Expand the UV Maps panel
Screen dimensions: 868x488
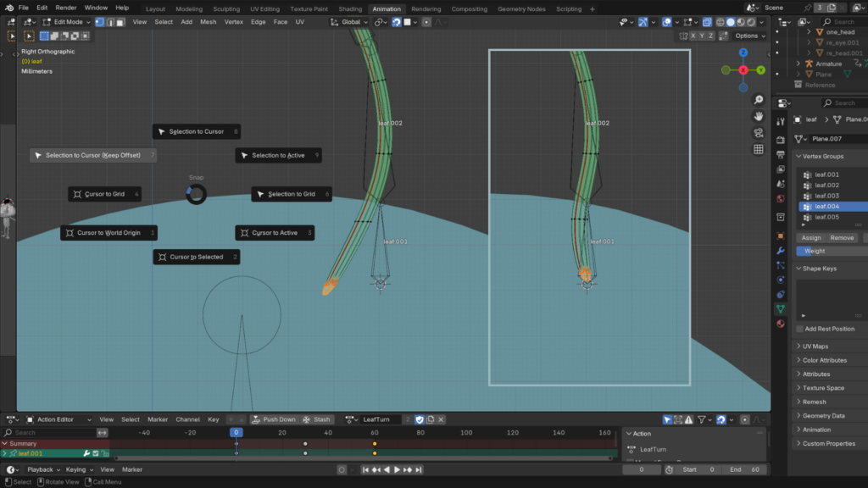click(x=815, y=347)
